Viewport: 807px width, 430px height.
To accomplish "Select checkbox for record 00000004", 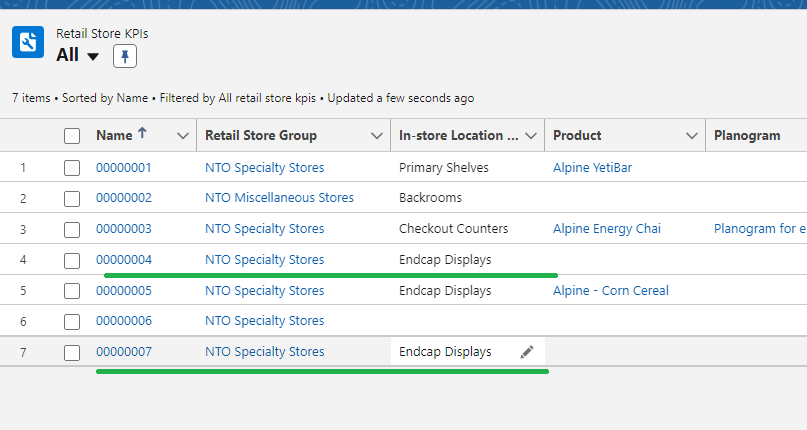I will 72,260.
